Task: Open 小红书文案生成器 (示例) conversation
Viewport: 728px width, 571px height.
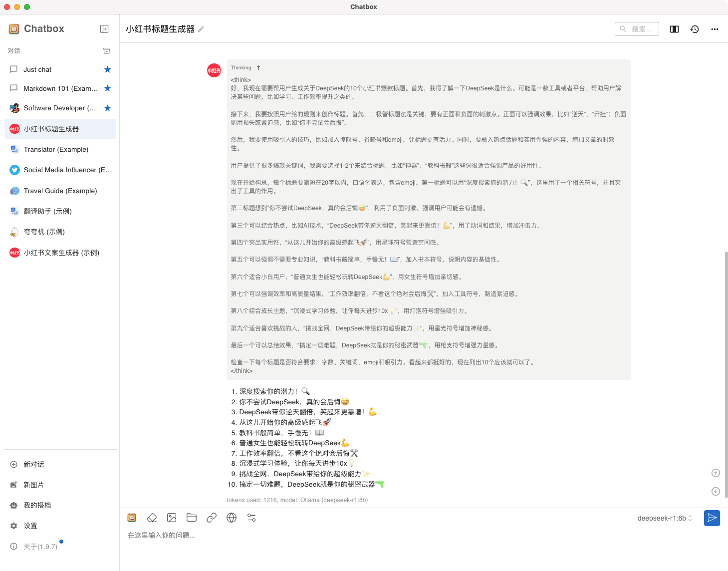Action: 60,253
